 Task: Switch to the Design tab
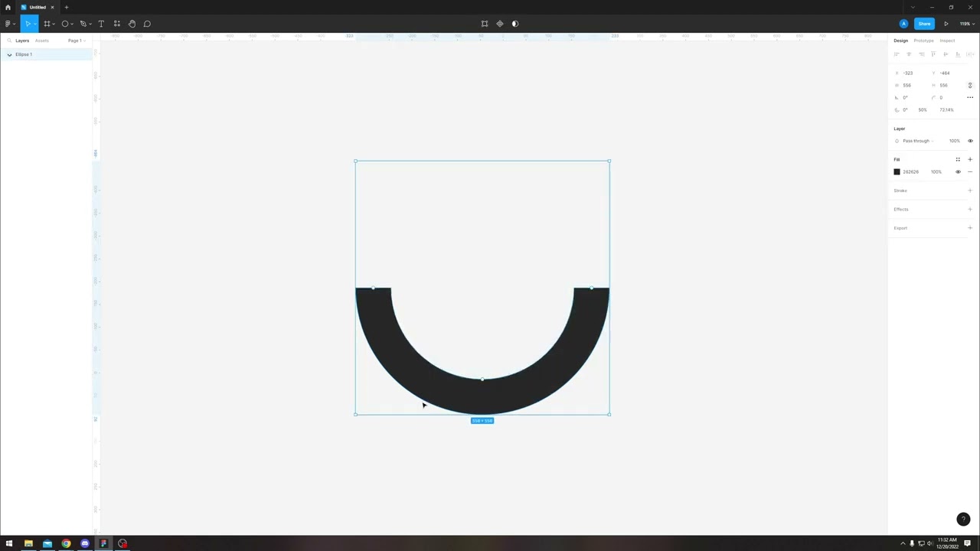(900, 41)
